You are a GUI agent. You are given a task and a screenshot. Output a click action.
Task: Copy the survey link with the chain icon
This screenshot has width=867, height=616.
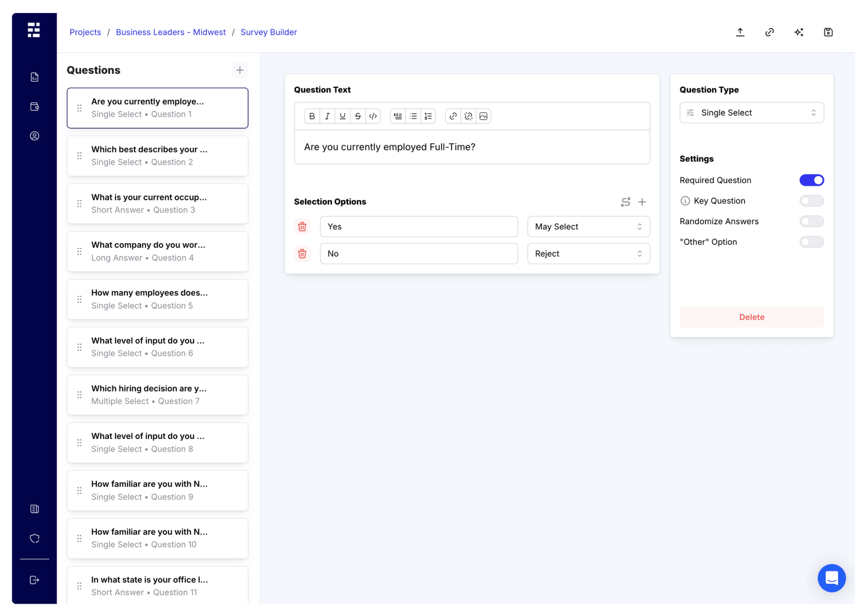click(769, 32)
